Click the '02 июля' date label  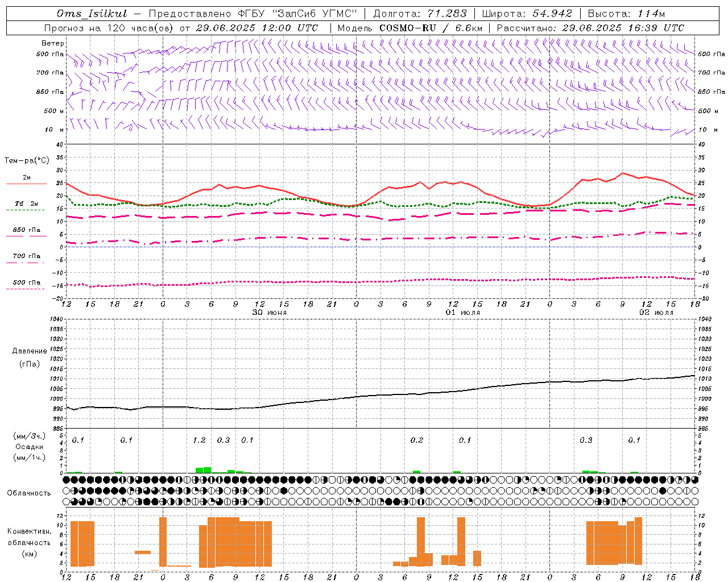(x=656, y=313)
